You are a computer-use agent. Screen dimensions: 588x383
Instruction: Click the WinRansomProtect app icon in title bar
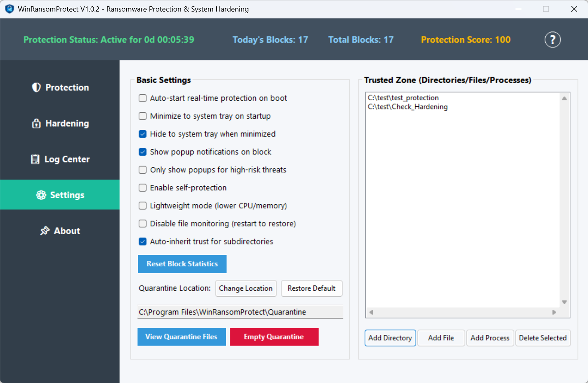coord(10,9)
